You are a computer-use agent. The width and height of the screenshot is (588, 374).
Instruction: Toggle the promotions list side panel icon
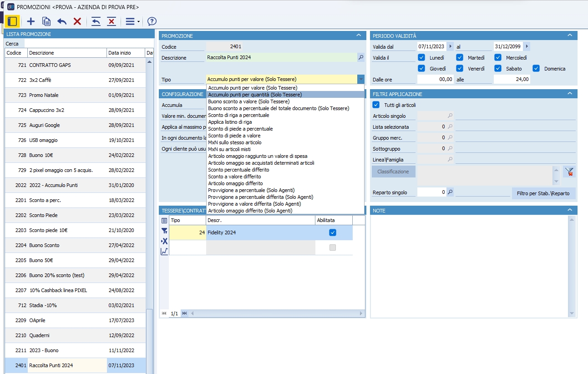tap(12, 21)
